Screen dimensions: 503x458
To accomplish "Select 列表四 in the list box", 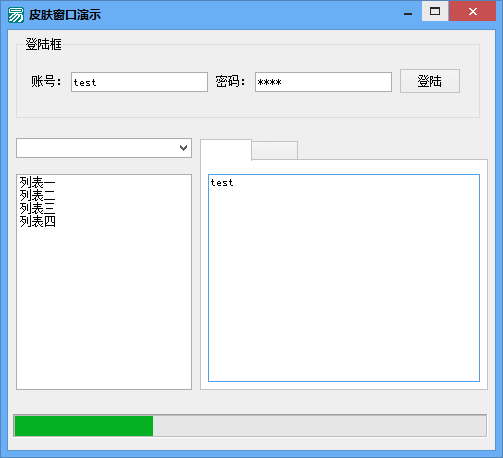I will (37, 221).
